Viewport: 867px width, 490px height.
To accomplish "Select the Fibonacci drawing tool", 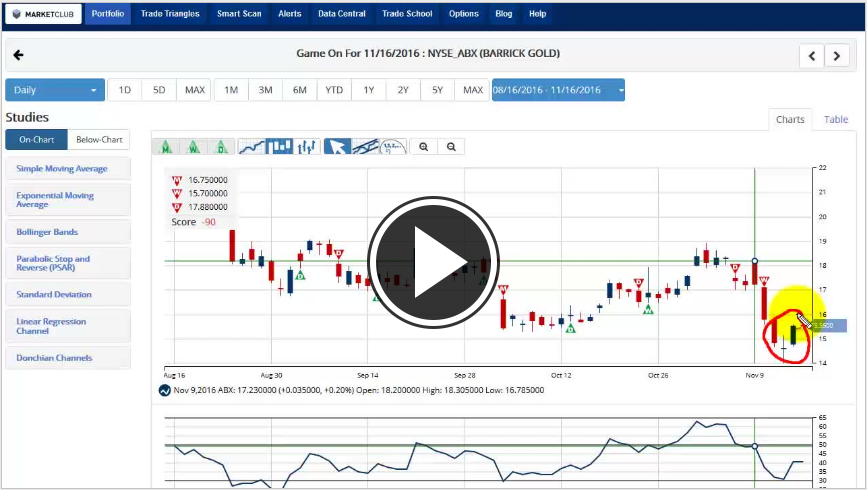I will click(x=394, y=146).
